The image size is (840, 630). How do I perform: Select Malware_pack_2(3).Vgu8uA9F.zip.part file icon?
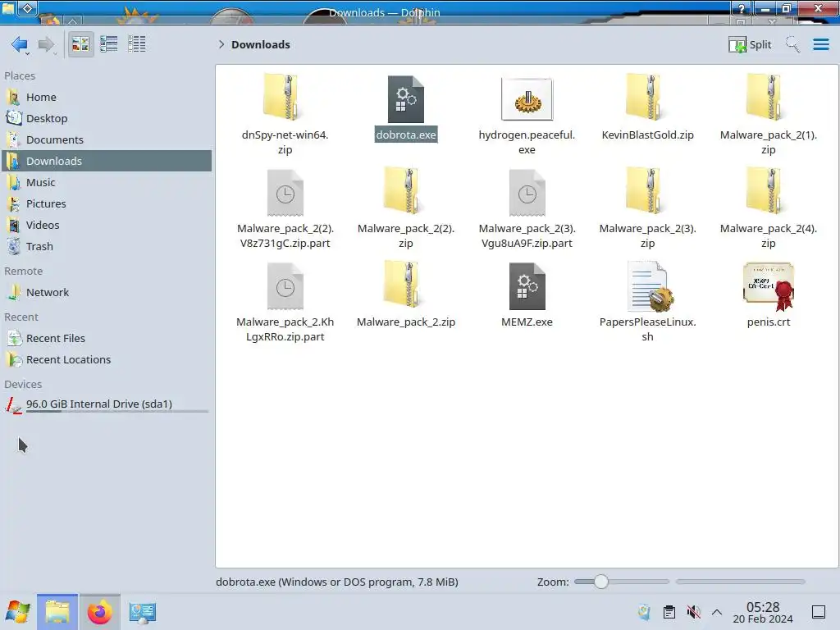click(x=527, y=193)
